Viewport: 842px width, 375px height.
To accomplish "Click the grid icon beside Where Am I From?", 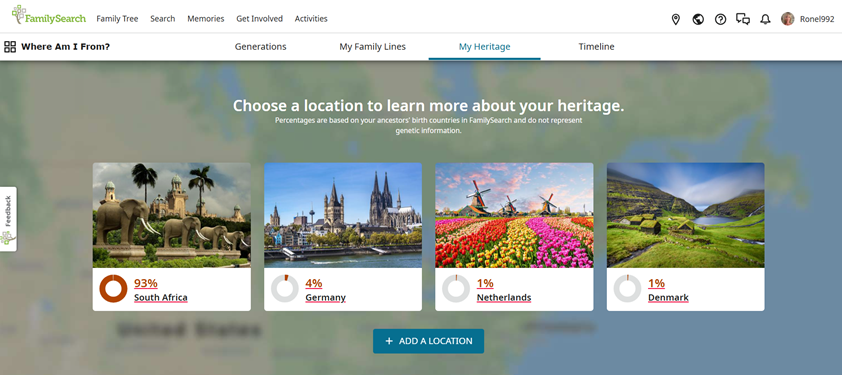I will 10,47.
